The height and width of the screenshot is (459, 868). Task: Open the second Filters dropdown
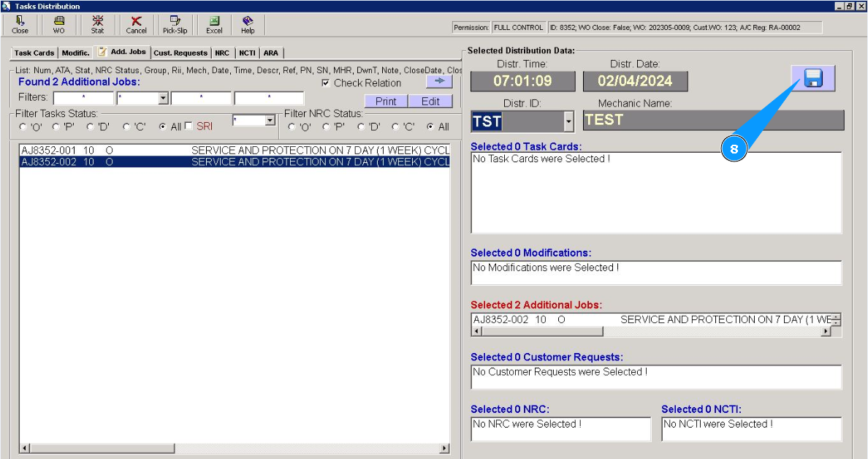click(x=163, y=99)
